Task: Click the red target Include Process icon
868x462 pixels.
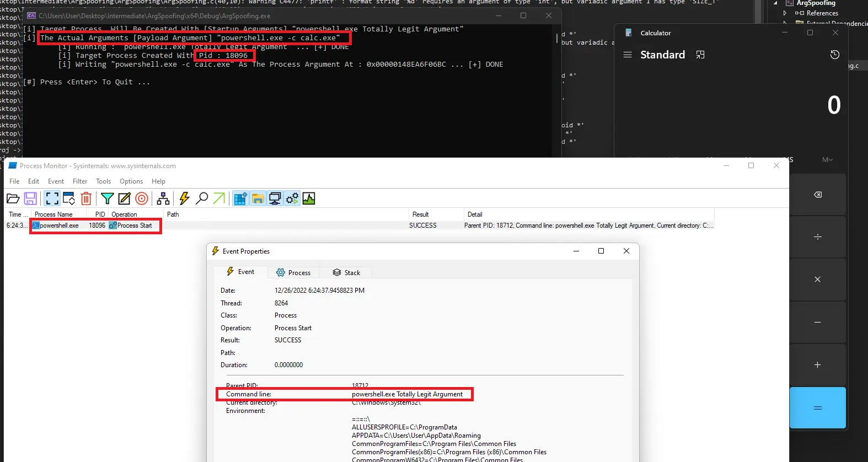Action: 142,198
